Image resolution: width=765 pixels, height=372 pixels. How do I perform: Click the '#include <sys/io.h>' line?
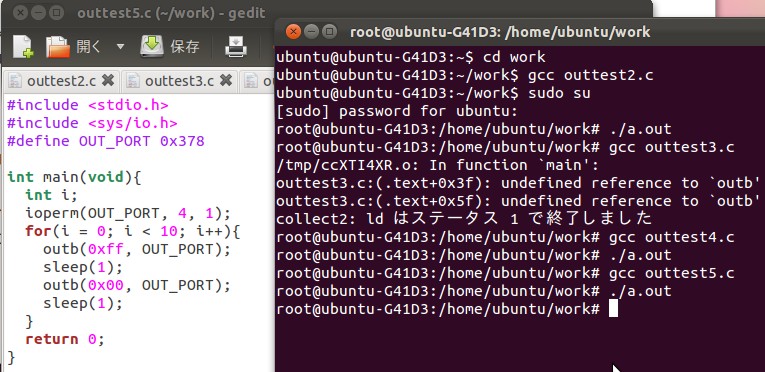pyautogui.click(x=92, y=123)
